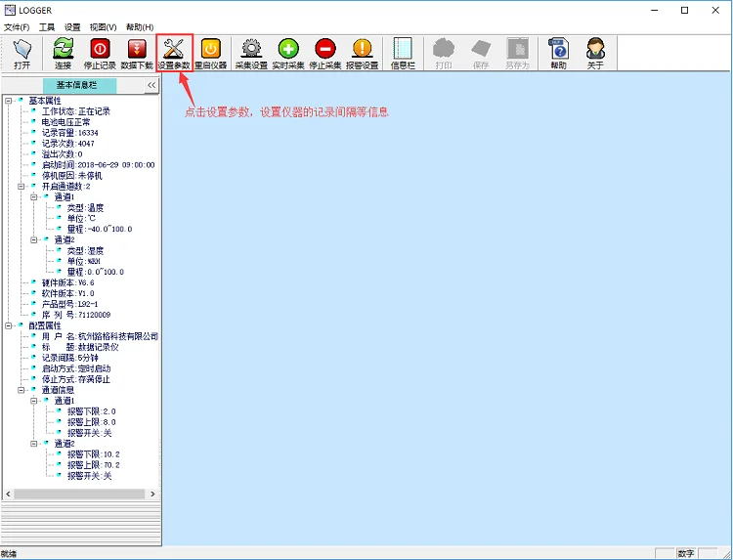Viewport: 733px width, 560px height.
Task: Click the tree horizontal scrollbar right arrow
Action: point(152,494)
